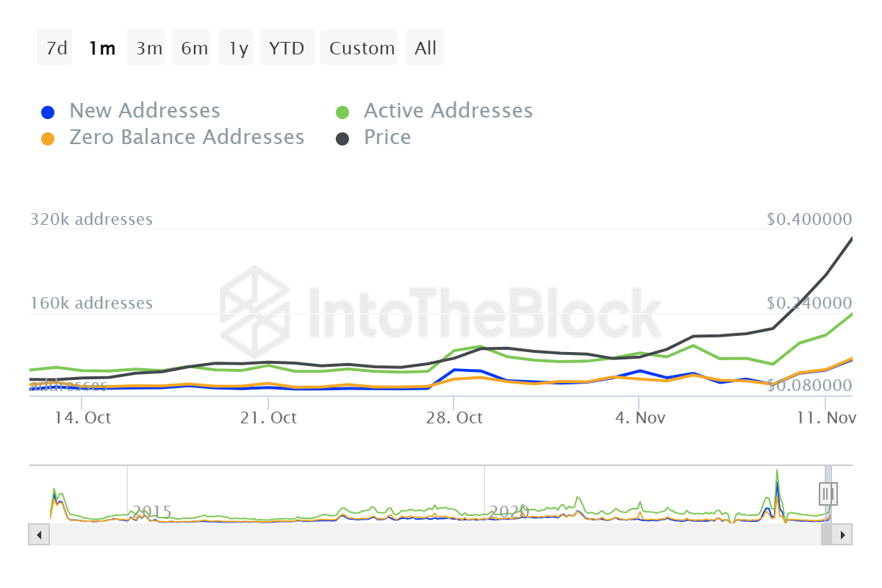Select the 7d time range button
Image resolution: width=882 pixels, height=588 pixels.
tap(55, 49)
